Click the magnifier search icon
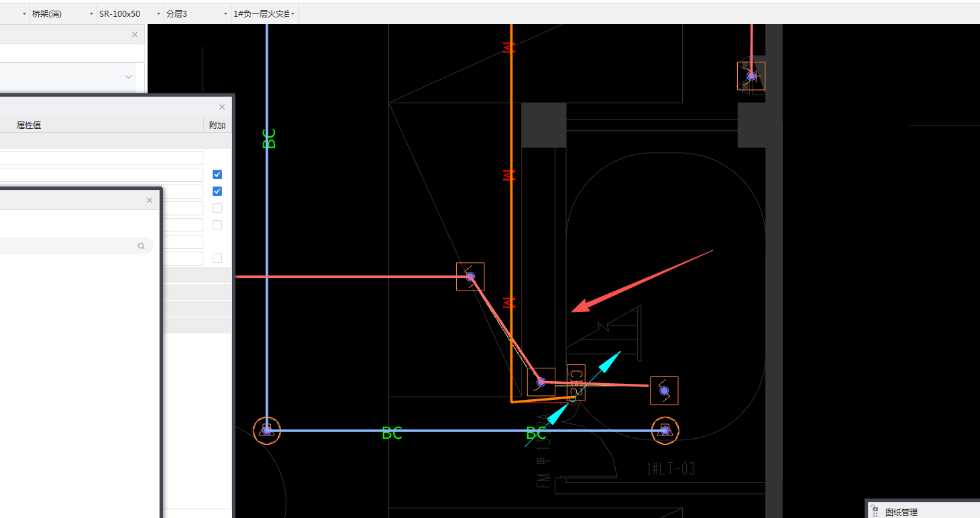980x518 pixels. (x=142, y=246)
